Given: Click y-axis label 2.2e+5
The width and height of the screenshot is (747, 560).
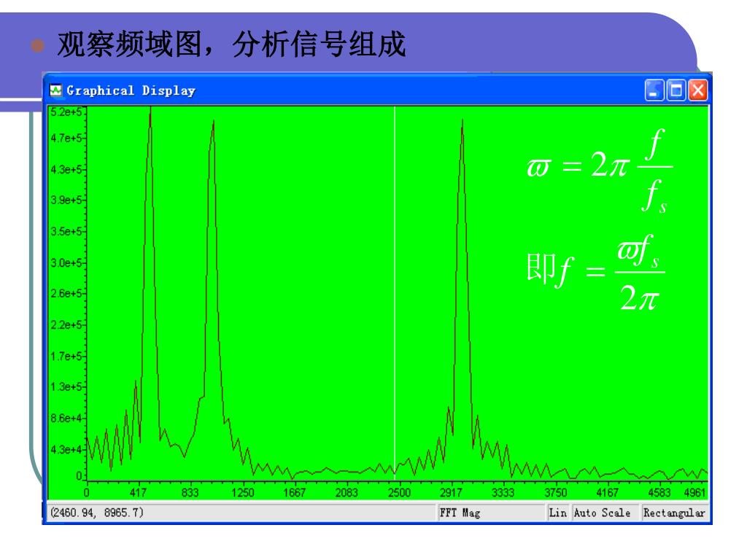Looking at the screenshot, I should [x=66, y=324].
